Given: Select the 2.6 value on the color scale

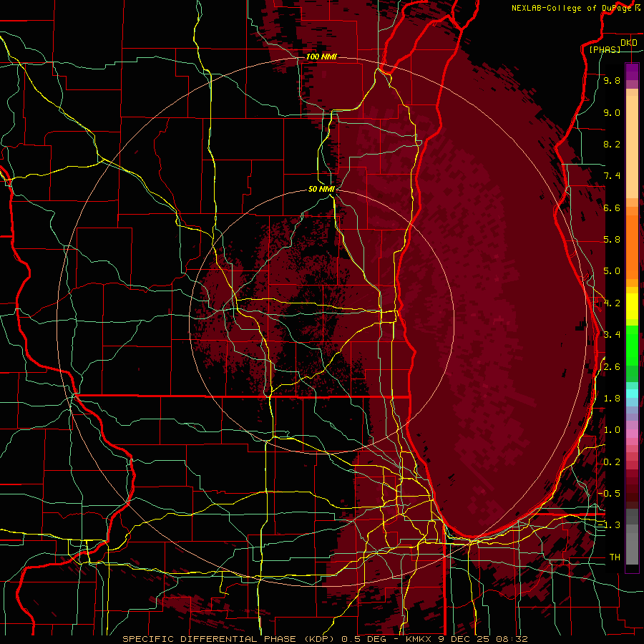Looking at the screenshot, I should (x=612, y=367).
